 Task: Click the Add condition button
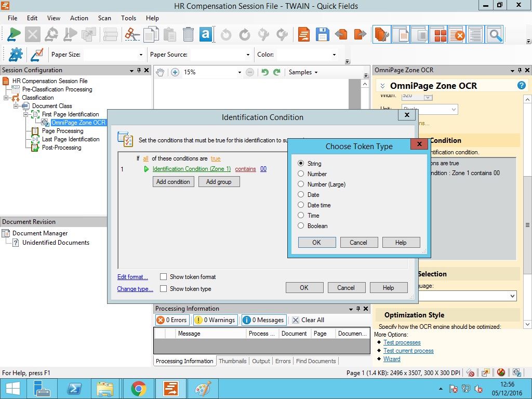tap(173, 182)
